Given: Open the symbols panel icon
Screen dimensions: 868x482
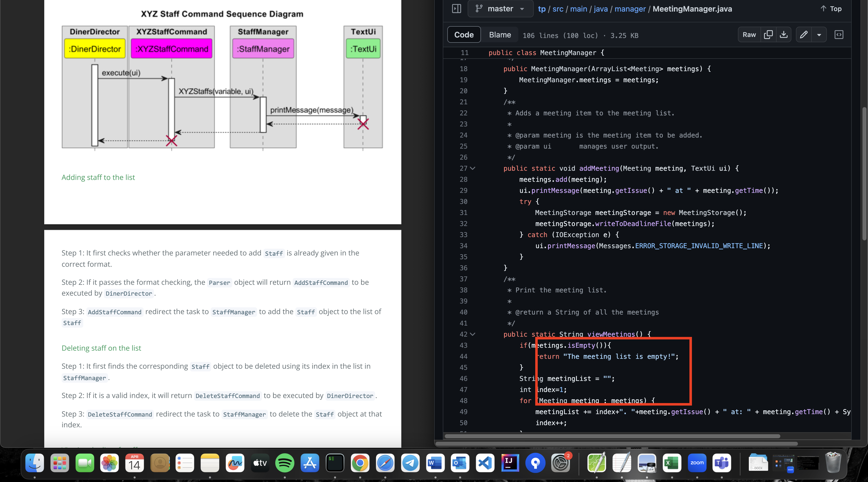Looking at the screenshot, I should [839, 35].
